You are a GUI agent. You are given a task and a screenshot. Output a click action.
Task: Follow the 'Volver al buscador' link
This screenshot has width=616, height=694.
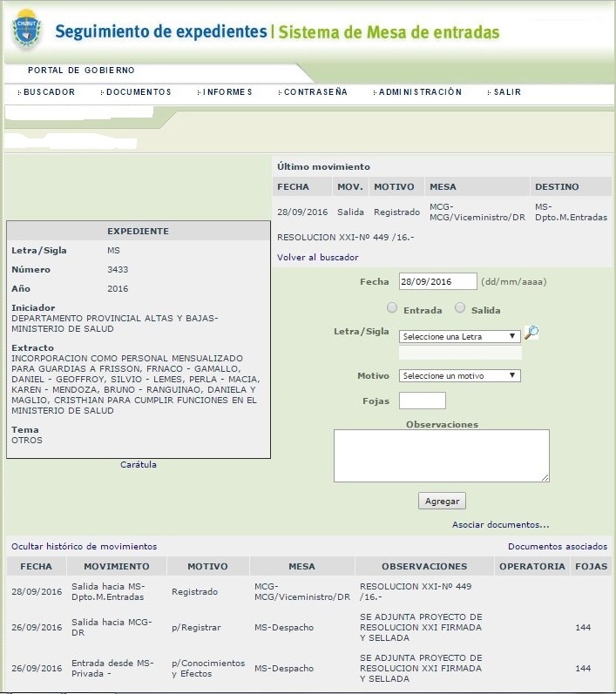coord(317,257)
